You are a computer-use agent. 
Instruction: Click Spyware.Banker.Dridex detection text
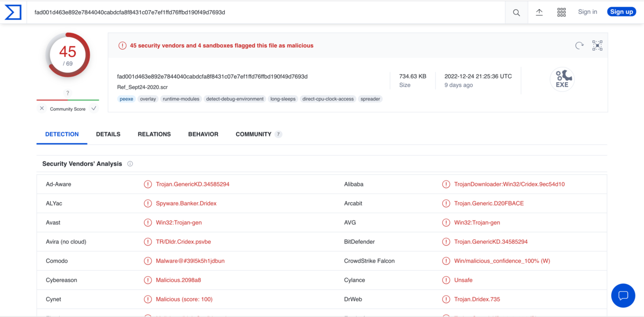(x=186, y=204)
